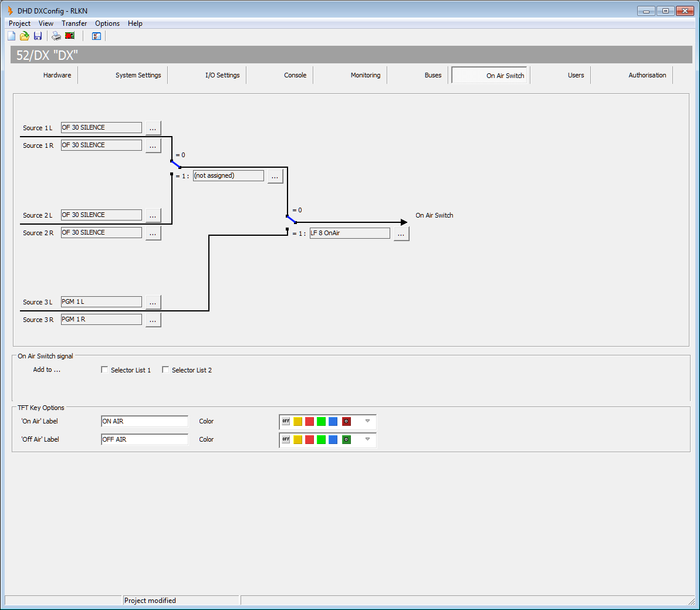The width and height of the screenshot is (700, 610).
Task: Pick green for the On Air color
Action: click(x=321, y=421)
